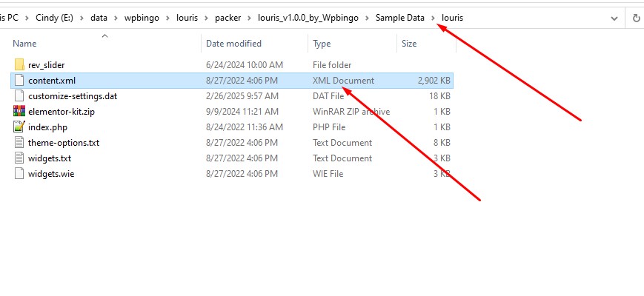Click the elementor-kit.zip WinRAR archive icon
This screenshot has height=296, width=644.
pos(20,112)
